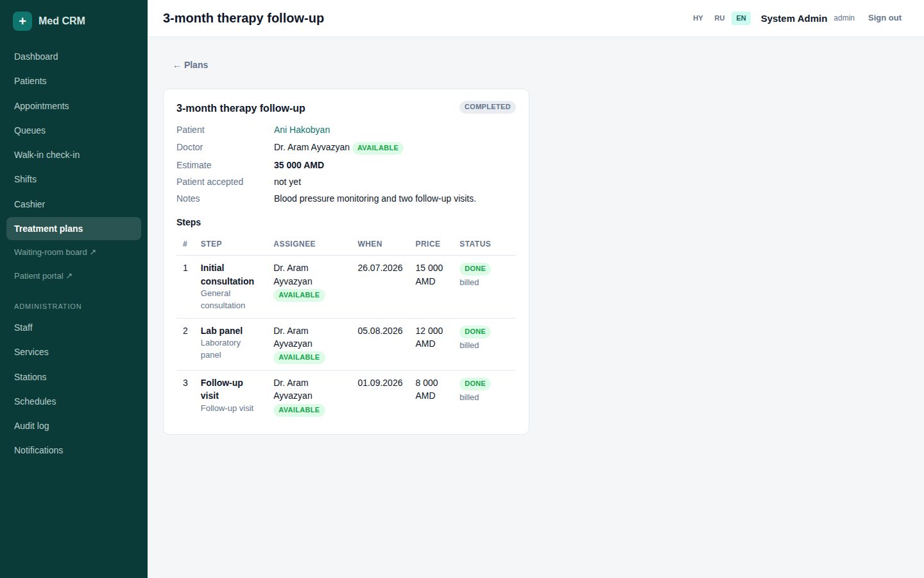Screen dimensions: 924x578
Task: Click the Initial consultation step name
Action: tap(227, 275)
